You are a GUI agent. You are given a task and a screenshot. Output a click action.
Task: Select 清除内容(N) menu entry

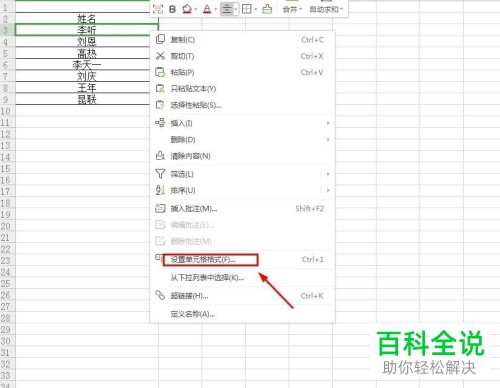click(x=242, y=156)
